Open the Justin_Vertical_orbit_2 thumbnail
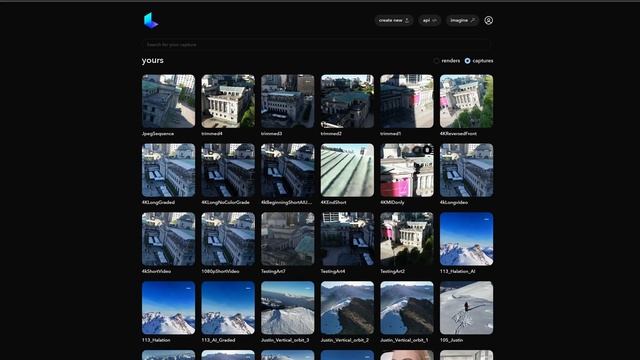 [347, 308]
